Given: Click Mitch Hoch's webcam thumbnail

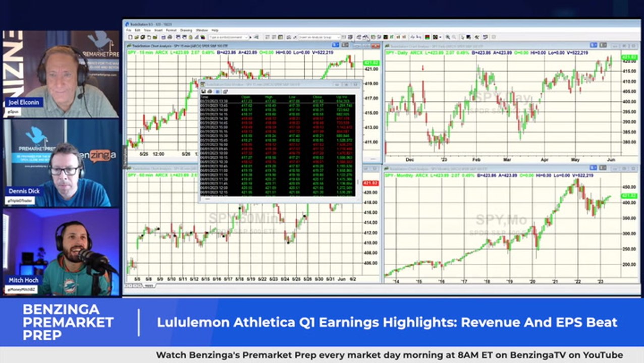Looking at the screenshot, I should point(61,252).
